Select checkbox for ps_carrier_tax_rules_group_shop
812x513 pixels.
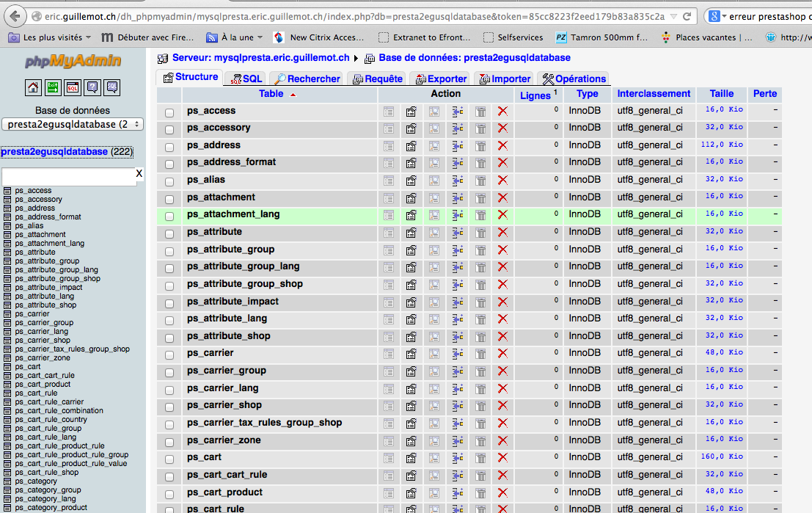coord(169,424)
